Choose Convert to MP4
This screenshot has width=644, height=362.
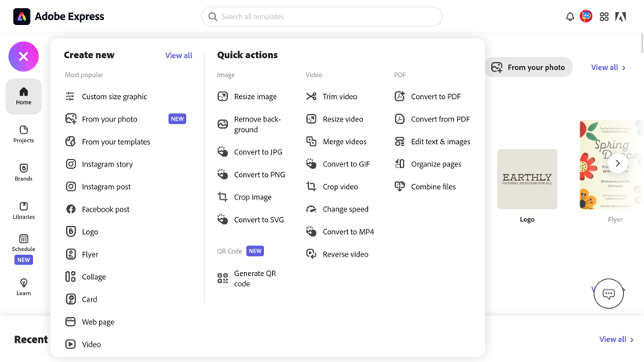[340, 232]
